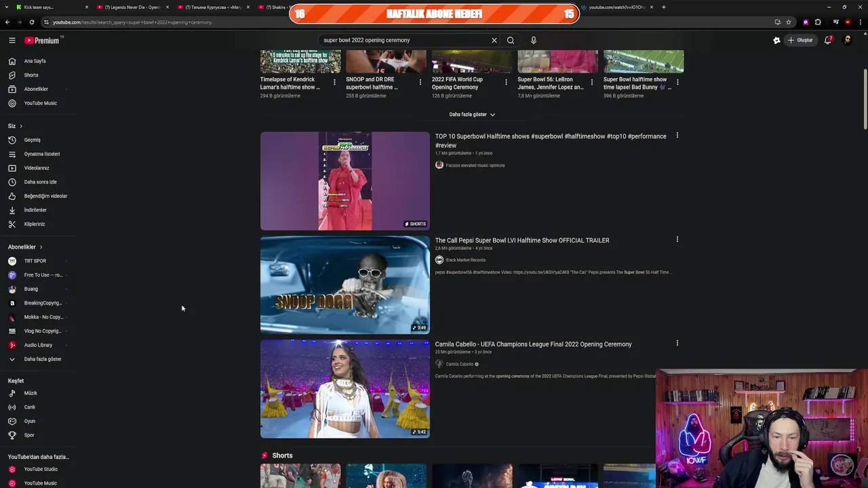Click the magnifier search button
This screenshot has height=488, width=868.
point(511,40)
